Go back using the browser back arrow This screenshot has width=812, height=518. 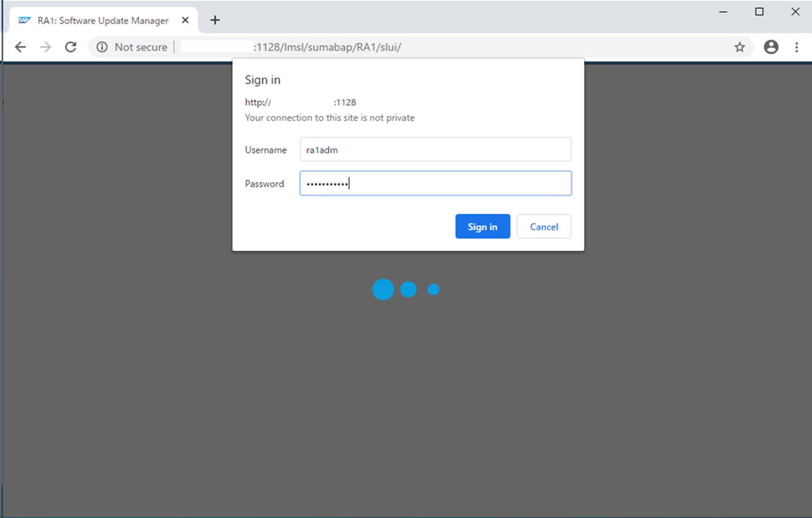pos(21,47)
